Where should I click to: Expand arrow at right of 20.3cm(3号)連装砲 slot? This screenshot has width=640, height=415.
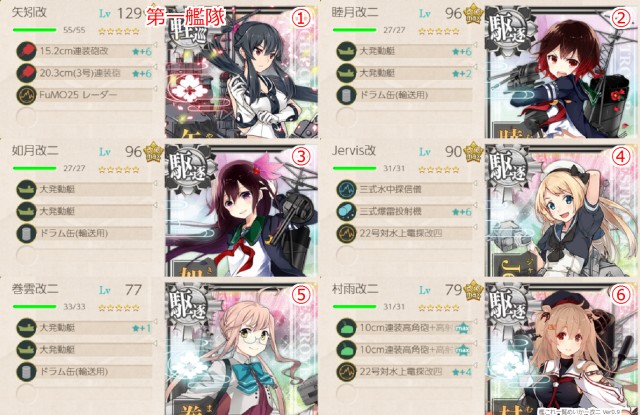[x=156, y=66]
